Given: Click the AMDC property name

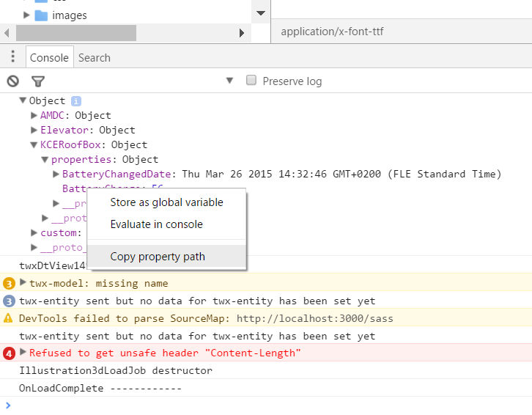Looking at the screenshot, I should click(x=52, y=115).
